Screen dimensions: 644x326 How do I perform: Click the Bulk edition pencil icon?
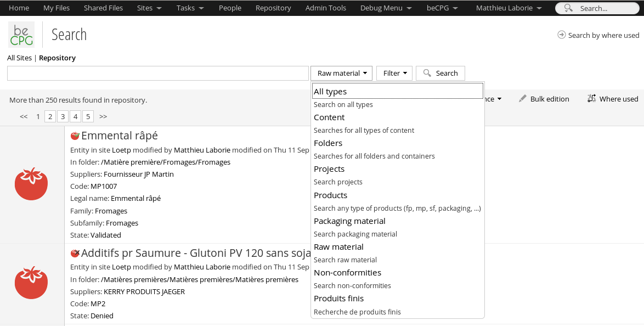[523, 99]
